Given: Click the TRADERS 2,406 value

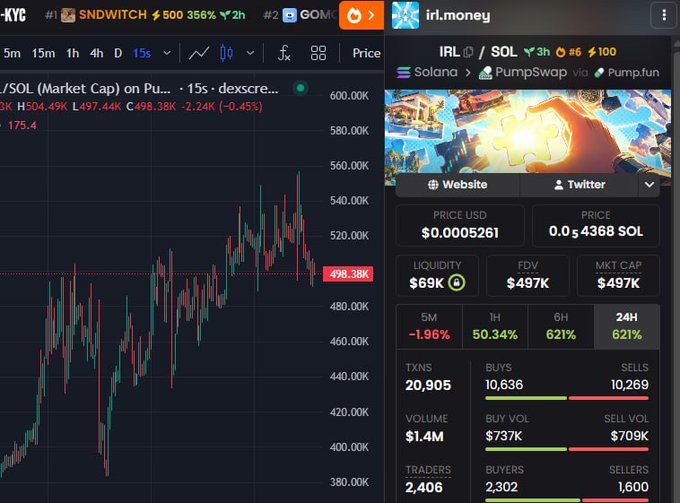Looking at the screenshot, I should pos(424,487).
